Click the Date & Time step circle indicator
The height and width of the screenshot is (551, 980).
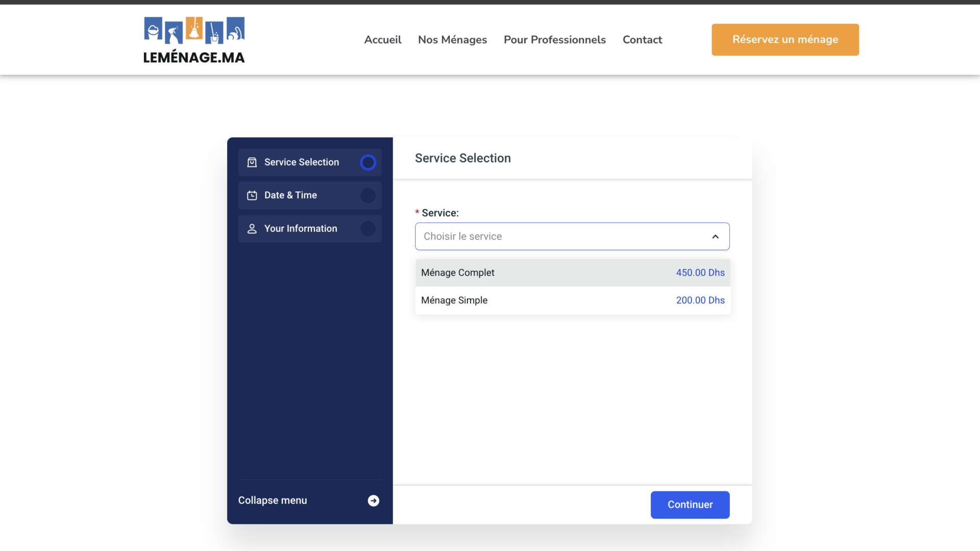[x=368, y=195]
